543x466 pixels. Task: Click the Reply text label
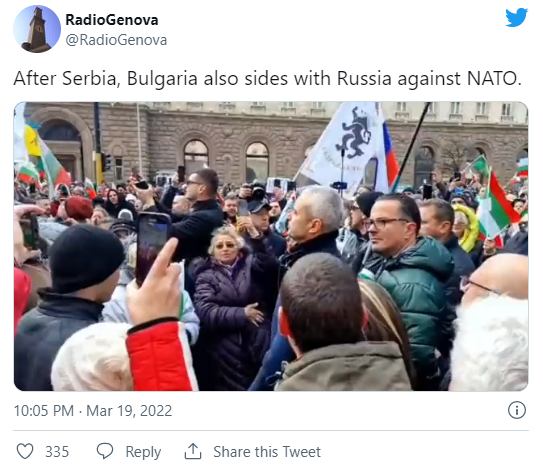click(143, 452)
